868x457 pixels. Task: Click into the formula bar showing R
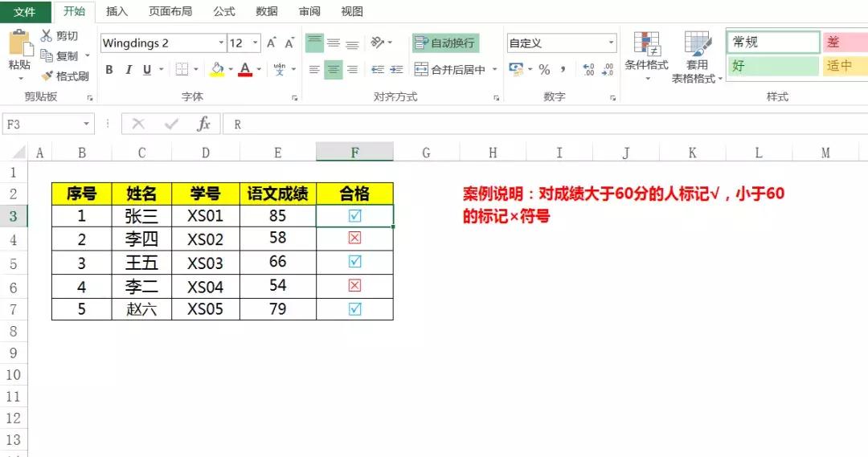pos(545,124)
